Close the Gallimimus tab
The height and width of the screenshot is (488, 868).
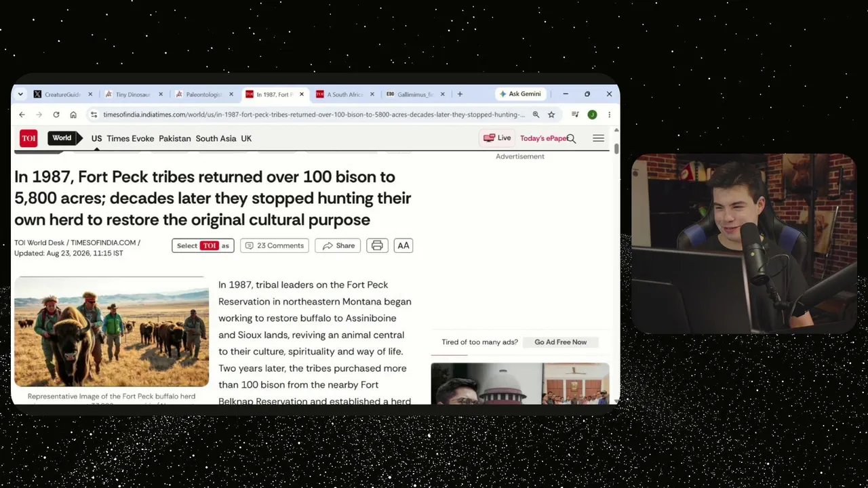[x=442, y=94]
